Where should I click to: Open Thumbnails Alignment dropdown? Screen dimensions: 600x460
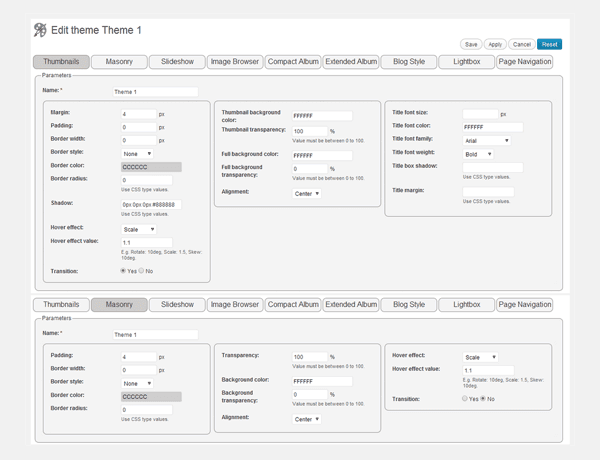pos(307,194)
